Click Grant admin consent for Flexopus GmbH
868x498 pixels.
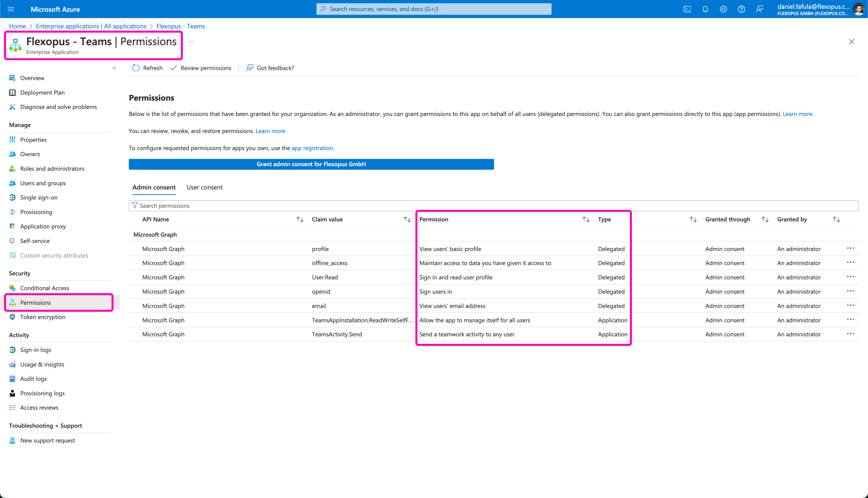[x=311, y=164]
